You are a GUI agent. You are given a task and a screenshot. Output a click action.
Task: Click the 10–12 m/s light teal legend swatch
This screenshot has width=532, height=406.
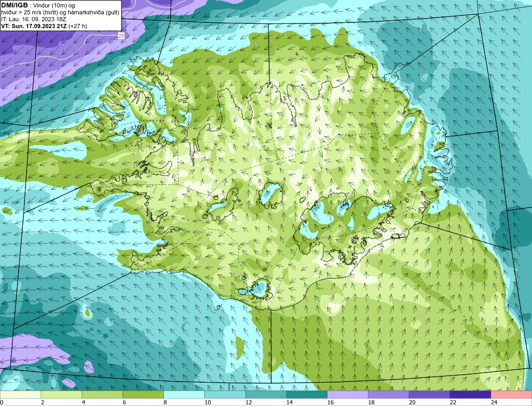[x=225, y=394]
